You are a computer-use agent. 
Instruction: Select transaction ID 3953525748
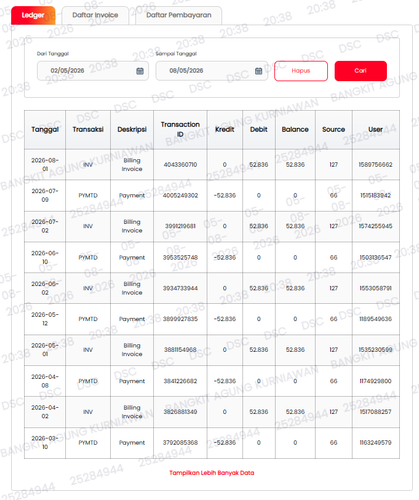[x=180, y=257]
